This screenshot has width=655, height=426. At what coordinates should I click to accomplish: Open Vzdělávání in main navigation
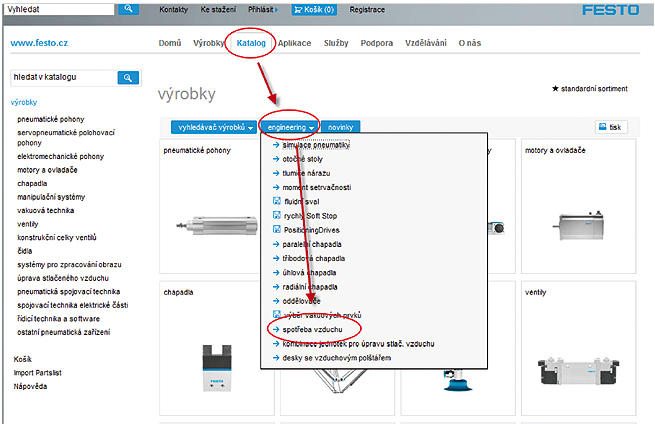[x=426, y=43]
